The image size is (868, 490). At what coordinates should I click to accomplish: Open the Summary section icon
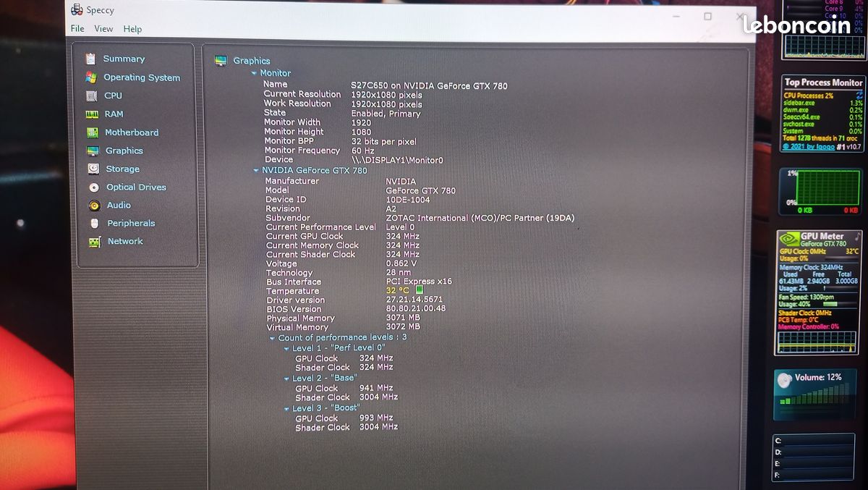(90, 59)
